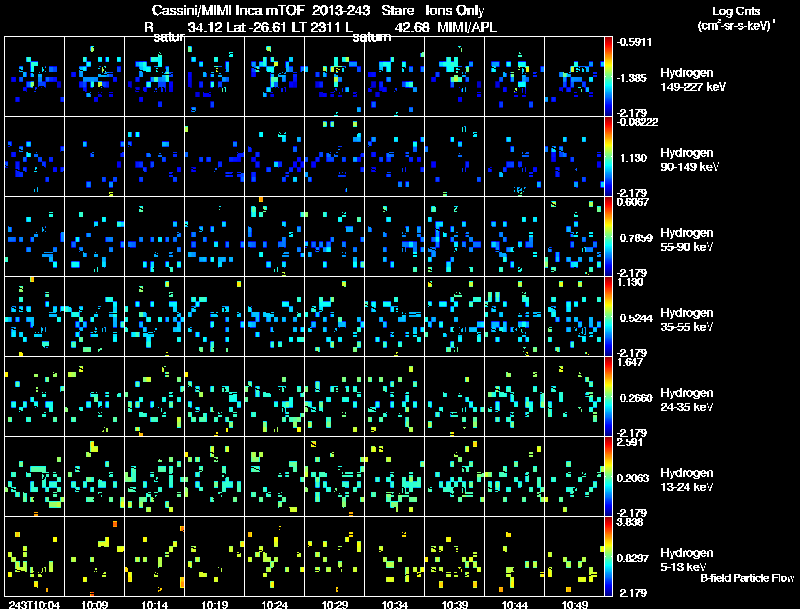
Task: Click the '10:14' time axis label
Action: point(155,605)
